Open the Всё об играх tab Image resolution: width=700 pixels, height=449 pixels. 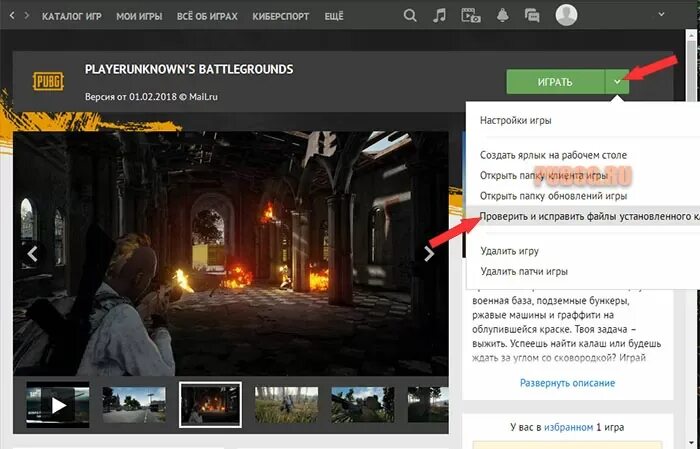click(207, 17)
